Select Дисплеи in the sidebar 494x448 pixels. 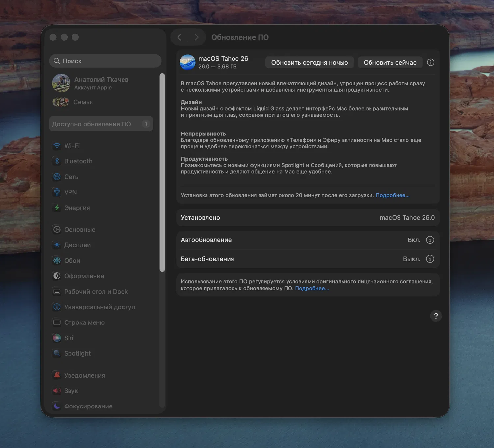coord(77,245)
